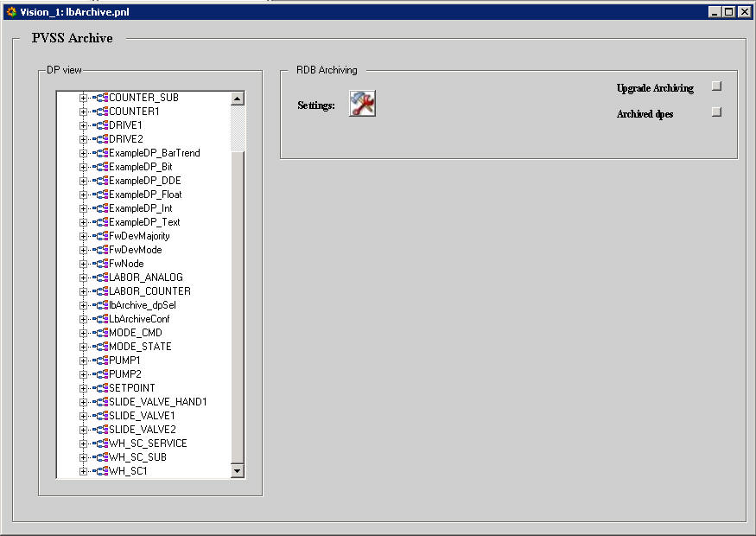Select lbArchive_dpSel in the tree

(143, 305)
